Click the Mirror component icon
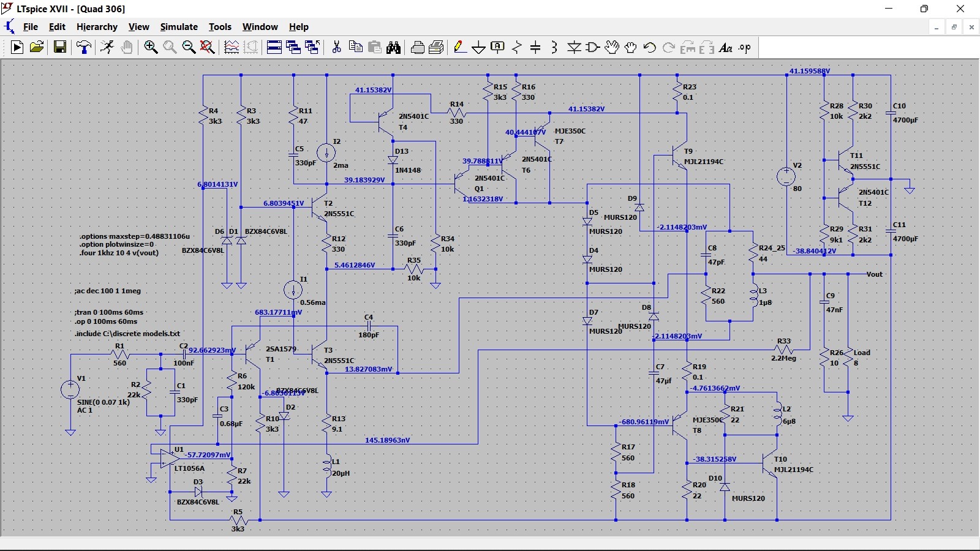 [x=707, y=47]
